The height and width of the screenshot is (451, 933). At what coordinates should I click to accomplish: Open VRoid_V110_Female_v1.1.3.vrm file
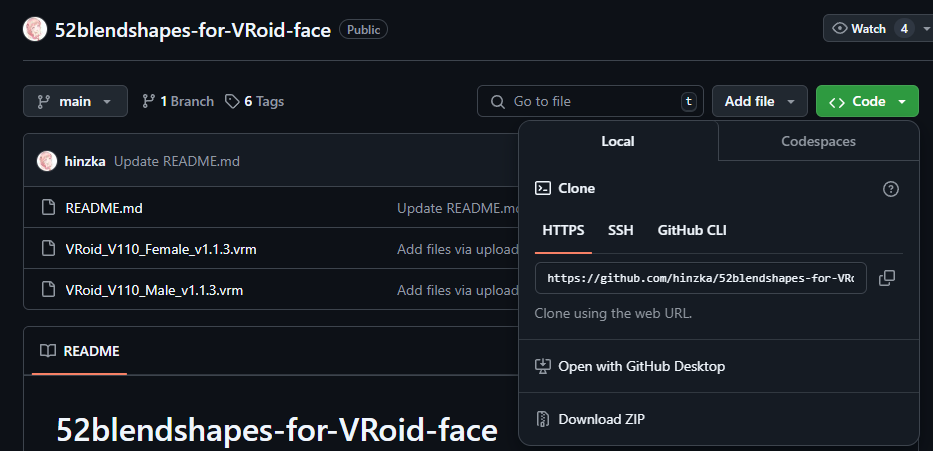pyautogui.click(x=161, y=249)
